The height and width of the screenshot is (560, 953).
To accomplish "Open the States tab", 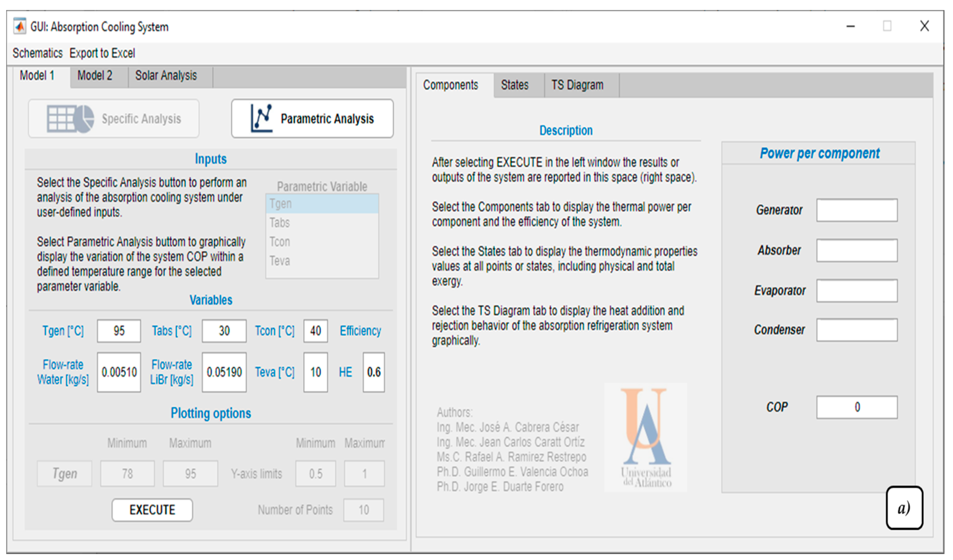I will coord(514,85).
